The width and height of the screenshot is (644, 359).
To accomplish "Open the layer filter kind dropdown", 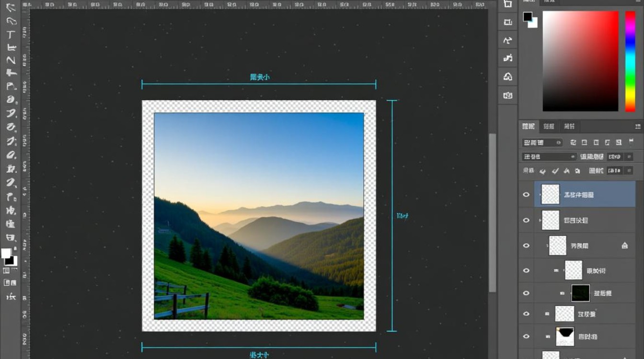I will point(542,143).
